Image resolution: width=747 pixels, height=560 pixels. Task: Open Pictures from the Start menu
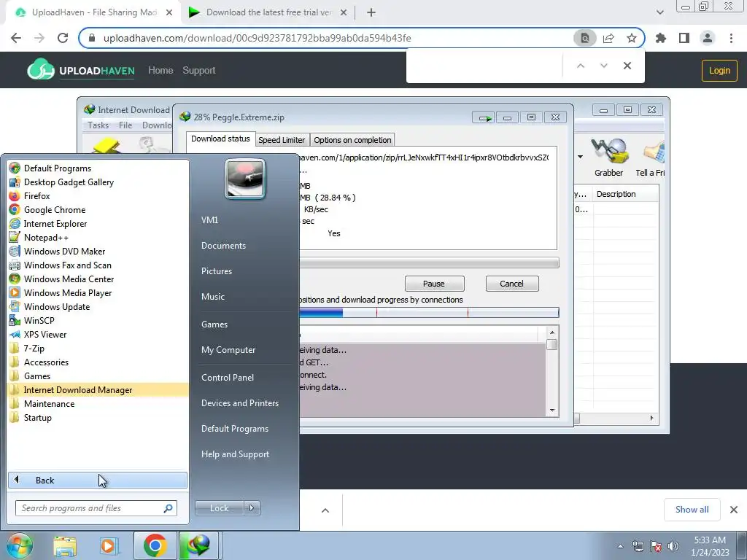216,271
